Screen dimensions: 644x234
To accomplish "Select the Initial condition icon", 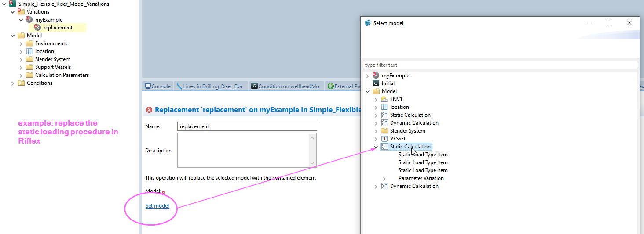I will point(376,83).
